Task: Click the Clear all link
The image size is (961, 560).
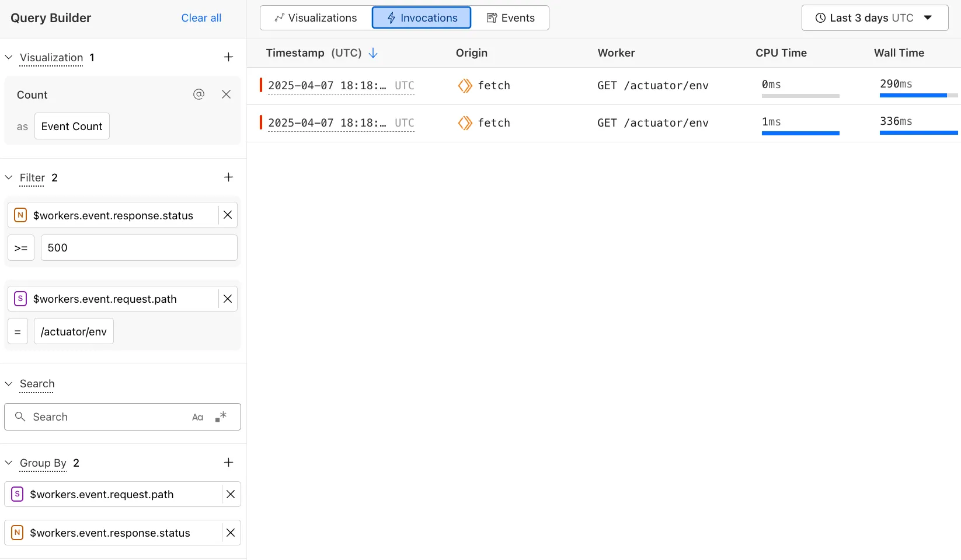Action: pyautogui.click(x=201, y=18)
